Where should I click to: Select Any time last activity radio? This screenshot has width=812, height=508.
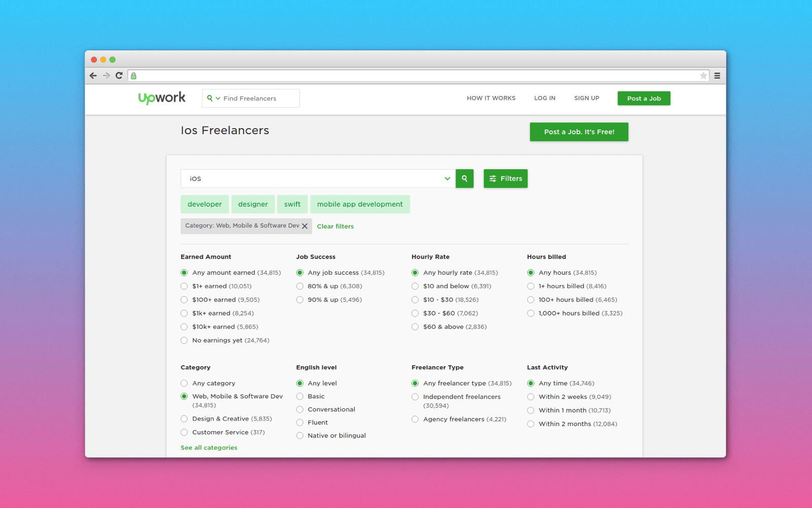click(x=531, y=384)
